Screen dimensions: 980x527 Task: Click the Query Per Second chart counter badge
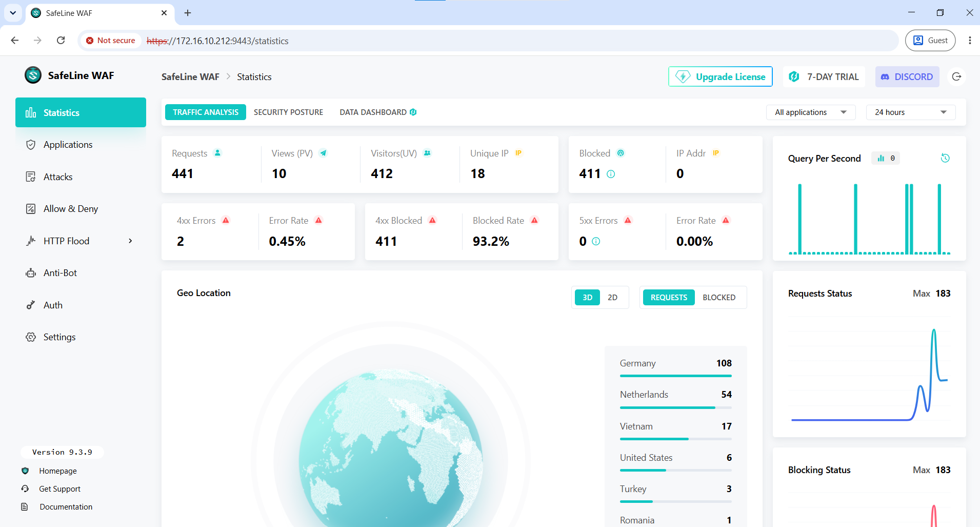886,158
